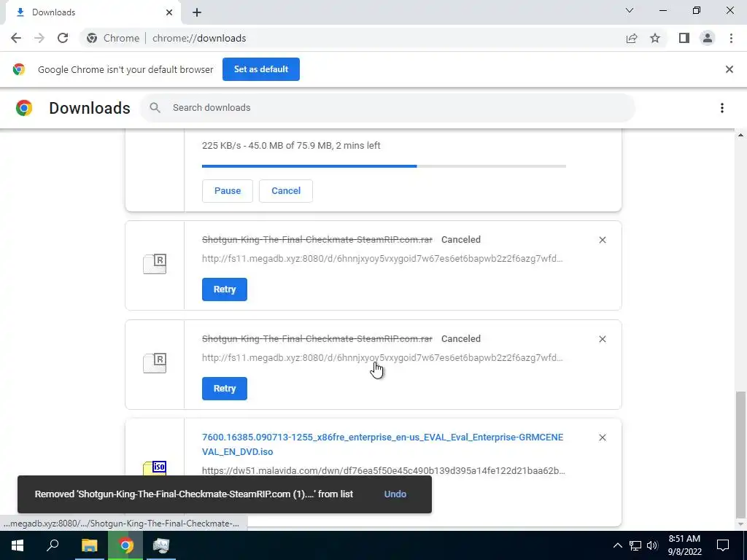Open File Explorer from taskbar

coord(89,545)
